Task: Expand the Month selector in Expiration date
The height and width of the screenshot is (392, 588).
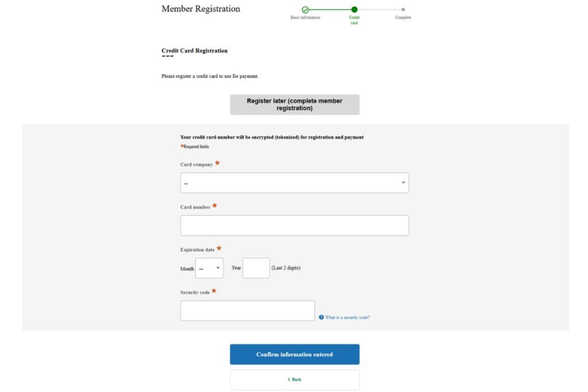Action: (x=209, y=267)
